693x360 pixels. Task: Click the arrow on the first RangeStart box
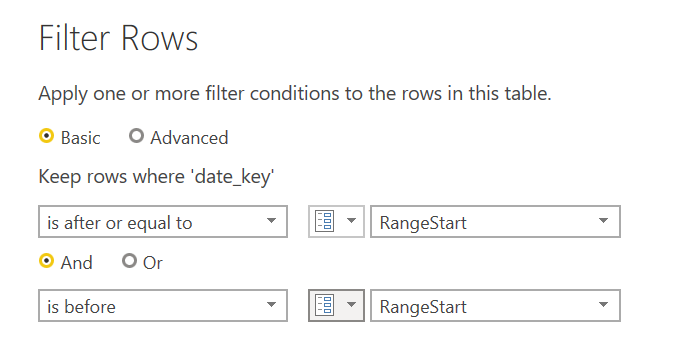click(603, 221)
